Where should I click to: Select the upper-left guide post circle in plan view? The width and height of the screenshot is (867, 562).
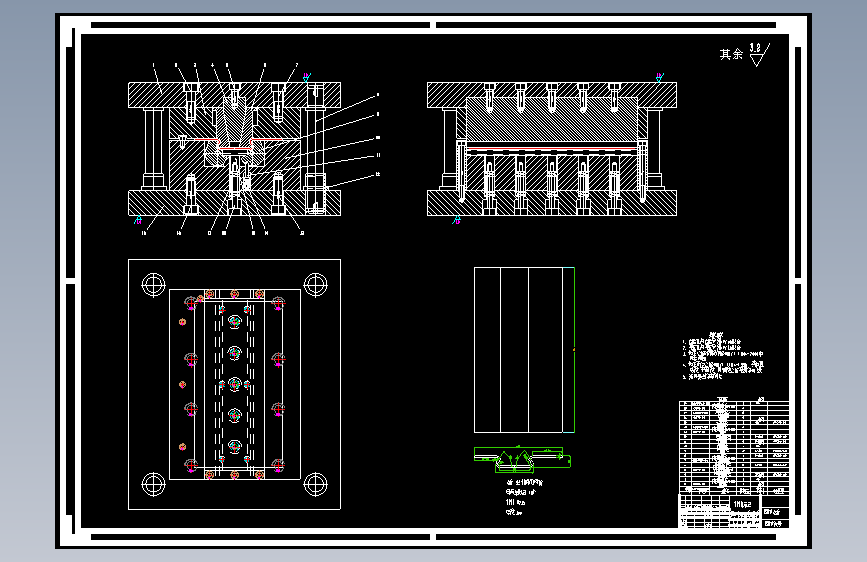click(x=154, y=285)
